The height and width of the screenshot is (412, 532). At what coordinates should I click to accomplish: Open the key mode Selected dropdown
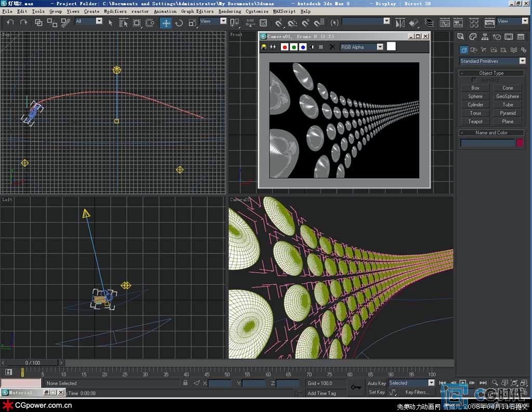[x=411, y=383]
